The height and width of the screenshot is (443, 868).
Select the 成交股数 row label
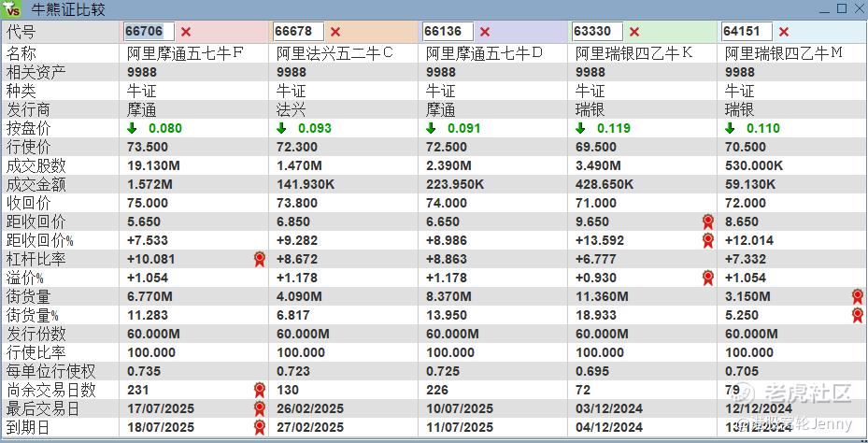click(x=36, y=166)
